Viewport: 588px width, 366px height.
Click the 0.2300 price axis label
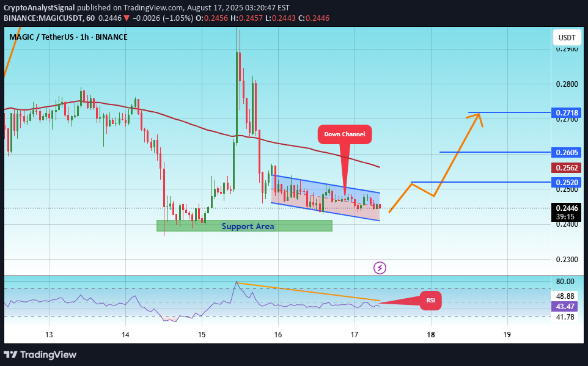point(567,260)
